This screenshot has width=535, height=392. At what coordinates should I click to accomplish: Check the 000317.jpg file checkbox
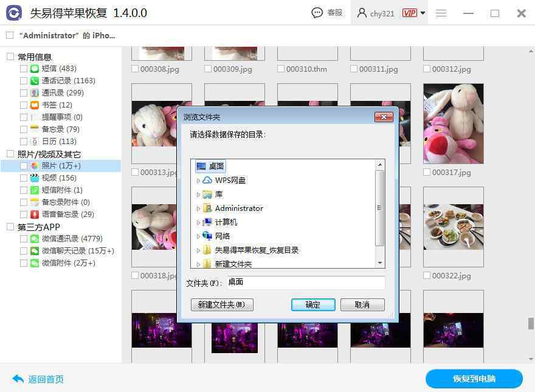coord(427,172)
